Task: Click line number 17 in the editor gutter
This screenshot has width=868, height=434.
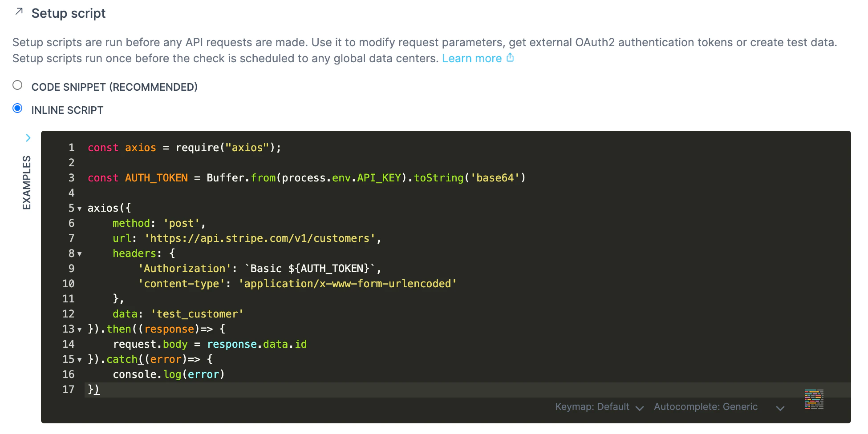Action: 69,390
